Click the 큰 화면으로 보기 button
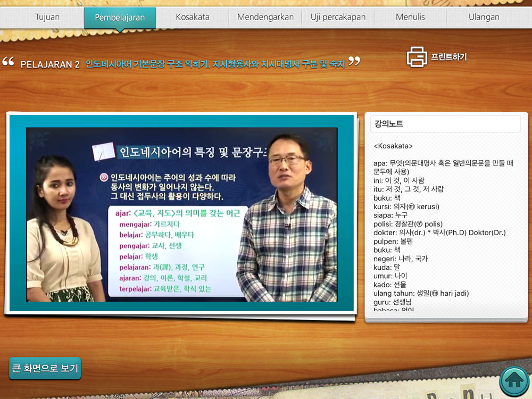The width and height of the screenshot is (532, 399). click(x=45, y=368)
